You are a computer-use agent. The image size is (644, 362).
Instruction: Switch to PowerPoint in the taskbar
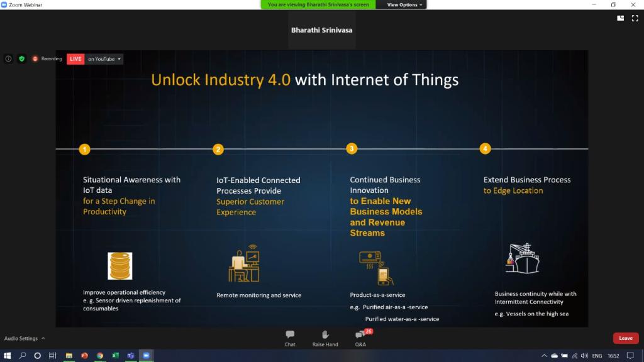click(x=84, y=356)
